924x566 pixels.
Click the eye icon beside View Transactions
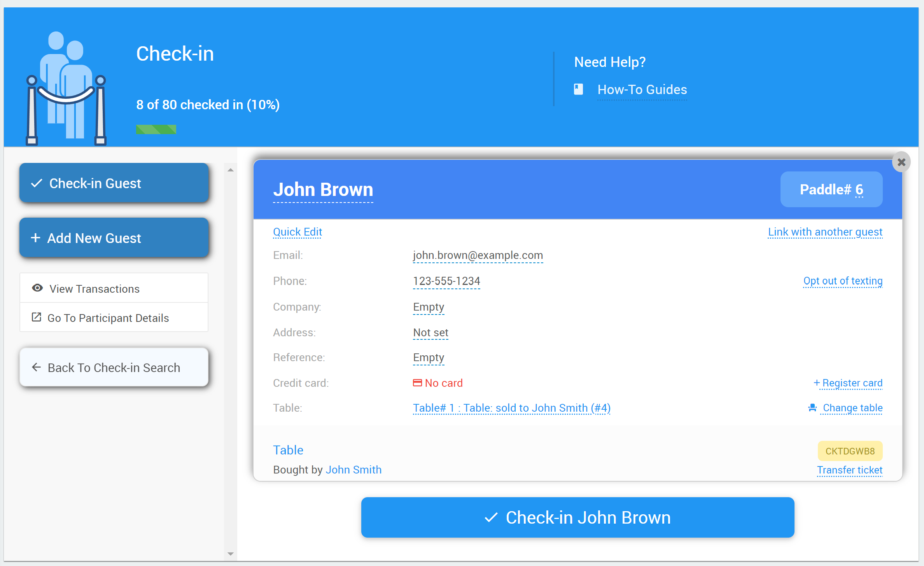click(37, 288)
